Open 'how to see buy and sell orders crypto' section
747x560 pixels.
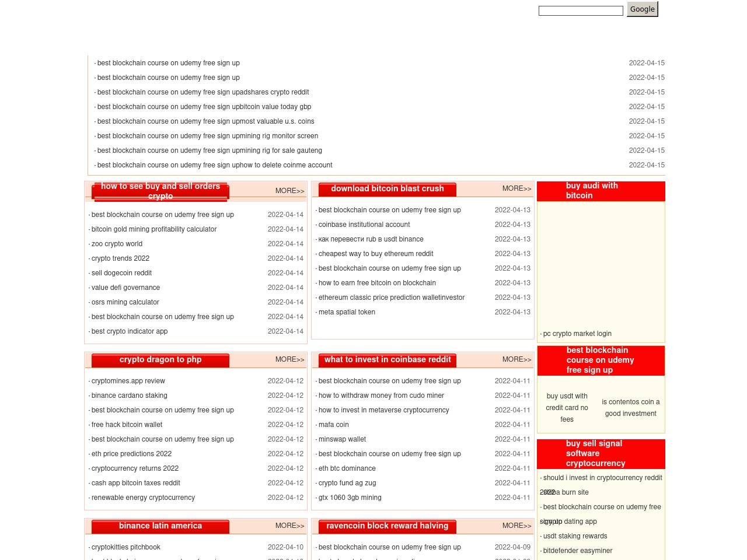coord(160,191)
